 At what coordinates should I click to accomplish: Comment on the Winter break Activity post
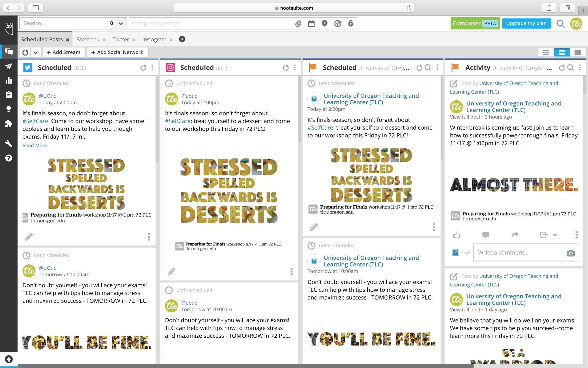pos(486,235)
